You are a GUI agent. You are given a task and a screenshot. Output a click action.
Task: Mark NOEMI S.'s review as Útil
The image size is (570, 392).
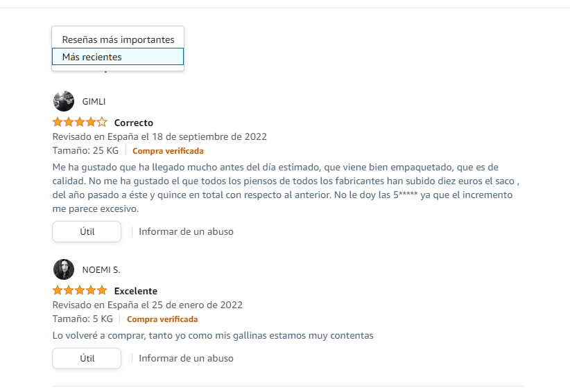[87, 358]
